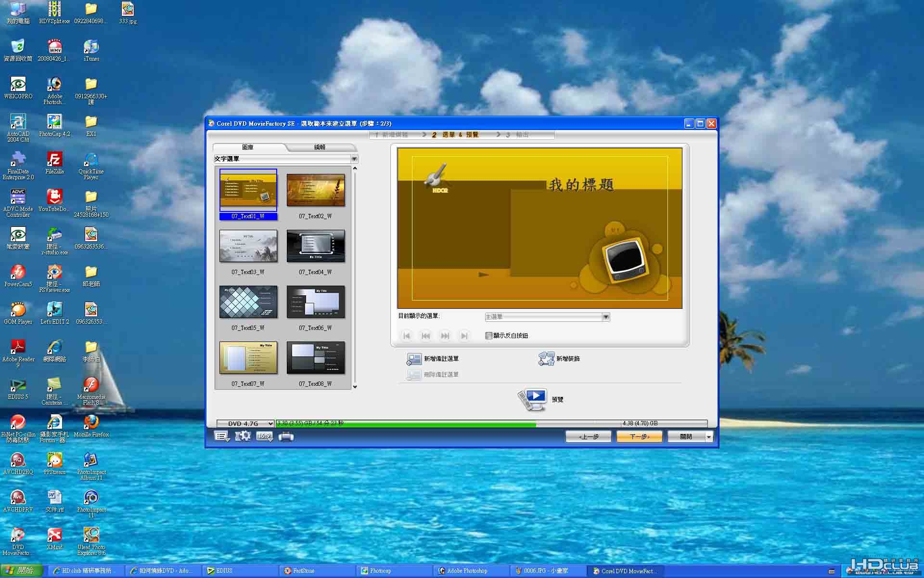Click the 新增裝飾 add decoration icon
Image resolution: width=924 pixels, height=578 pixels.
tap(546, 359)
